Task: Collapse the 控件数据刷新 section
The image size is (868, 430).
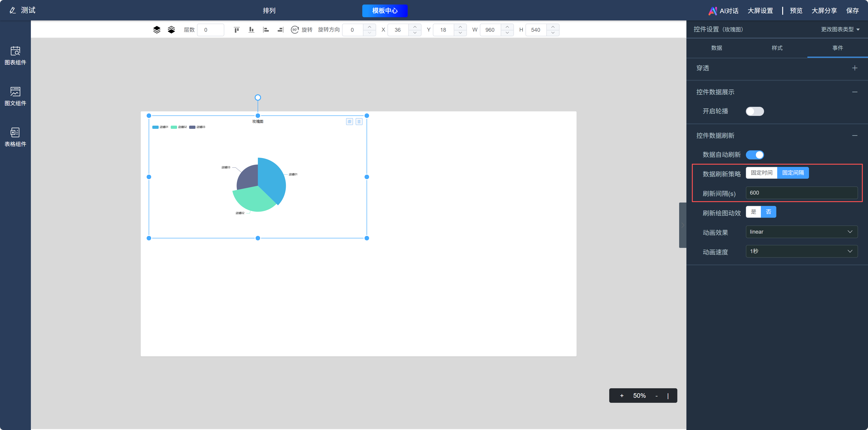Action: tap(855, 136)
